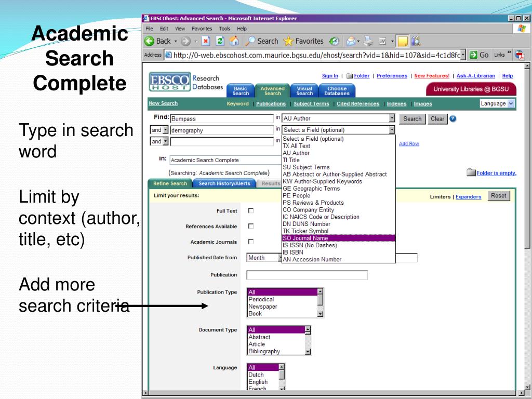Open the File menu
This screenshot has height=399, width=532.
[x=149, y=29]
